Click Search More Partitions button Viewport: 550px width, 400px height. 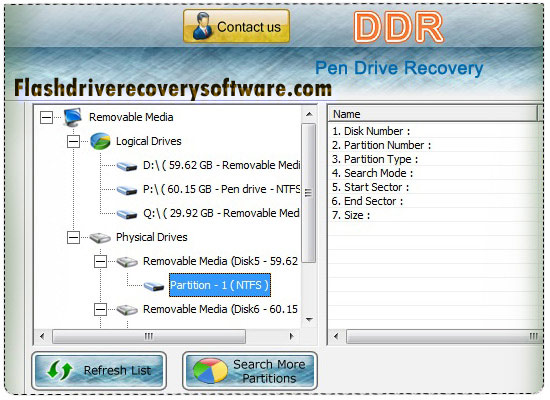(250, 371)
